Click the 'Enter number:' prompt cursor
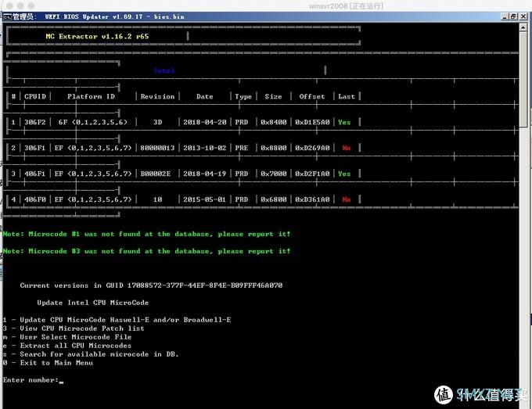This screenshot has height=409, width=532. pyautogui.click(x=61, y=382)
